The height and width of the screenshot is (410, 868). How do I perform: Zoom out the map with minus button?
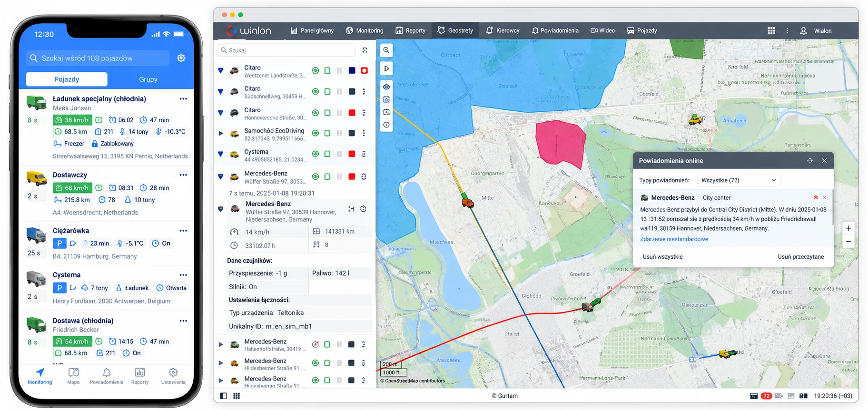point(848,242)
